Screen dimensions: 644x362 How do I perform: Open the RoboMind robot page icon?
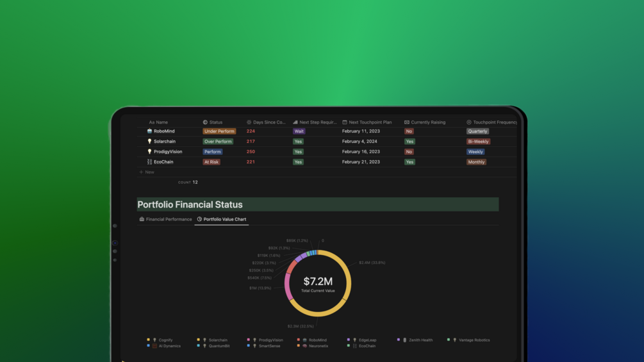coord(149,131)
